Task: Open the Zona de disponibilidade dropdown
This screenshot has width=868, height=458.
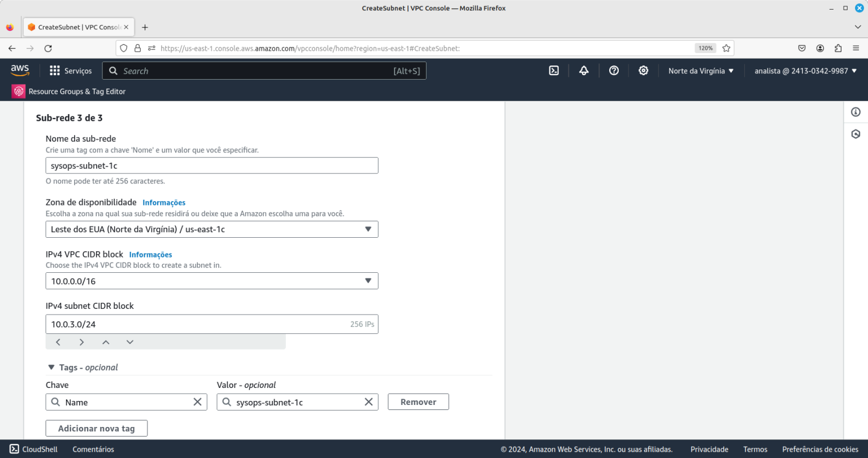Action: tap(212, 229)
